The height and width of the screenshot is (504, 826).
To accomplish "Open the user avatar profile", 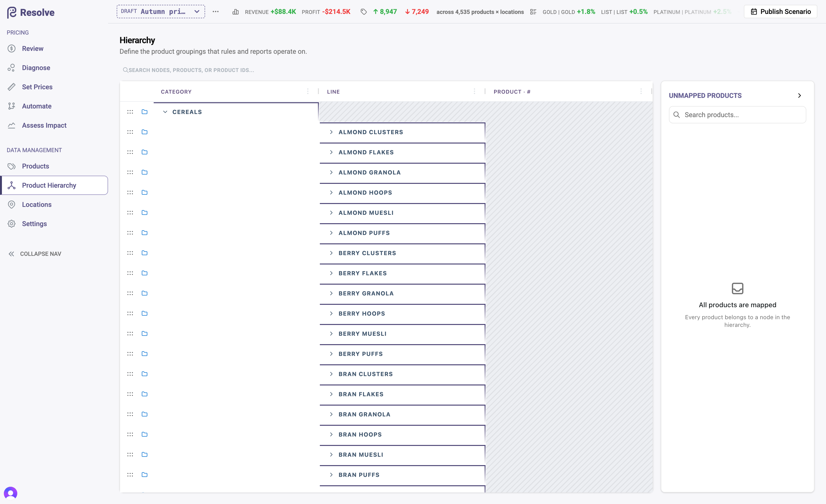I will [x=10, y=493].
